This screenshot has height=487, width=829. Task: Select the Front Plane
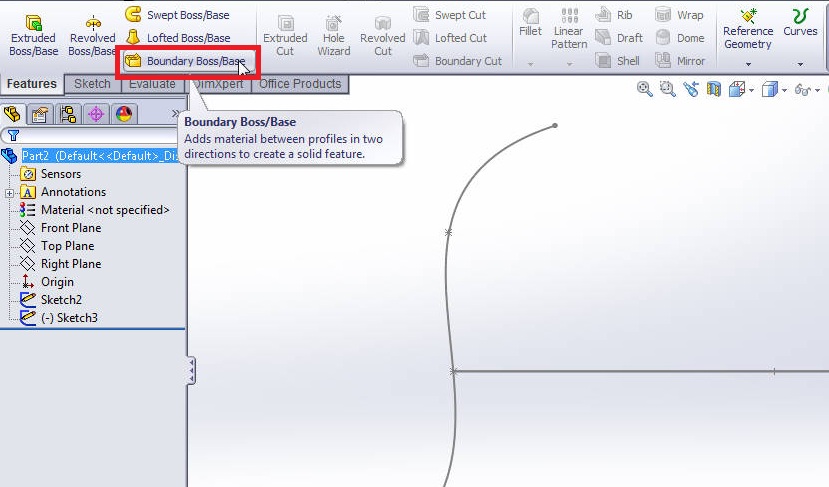click(71, 228)
